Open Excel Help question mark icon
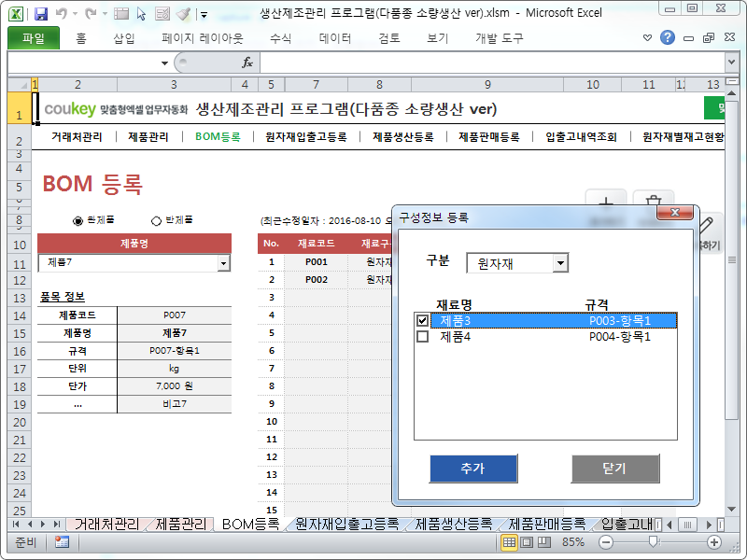 click(x=668, y=37)
